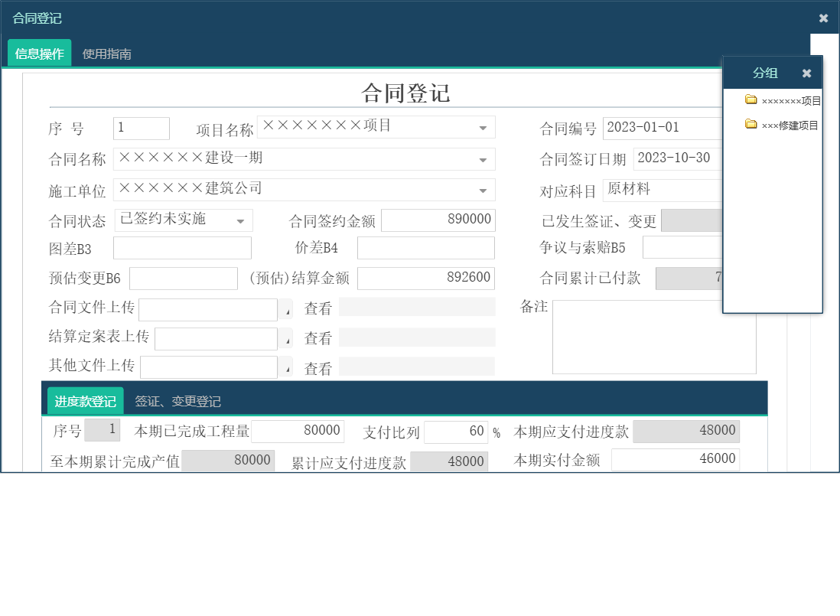840x616 pixels.
Task: Click the file browse arrow for 其他文件上传
Action: point(286,367)
